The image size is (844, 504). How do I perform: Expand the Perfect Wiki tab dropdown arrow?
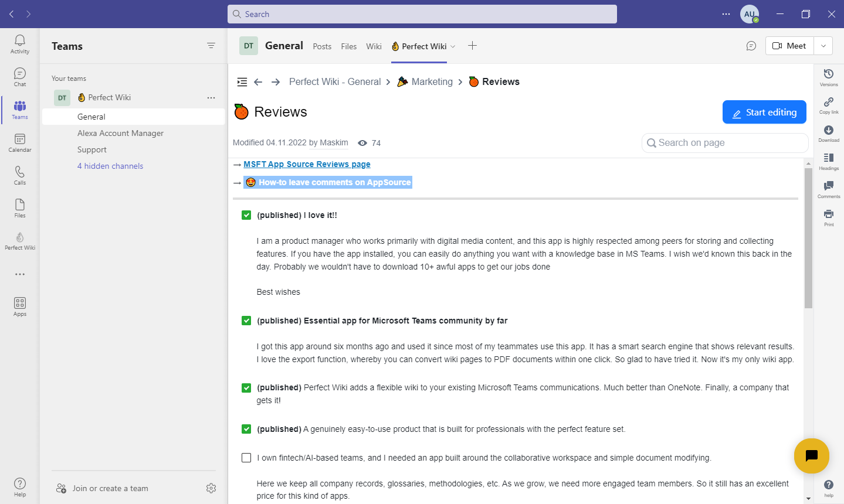[453, 46]
